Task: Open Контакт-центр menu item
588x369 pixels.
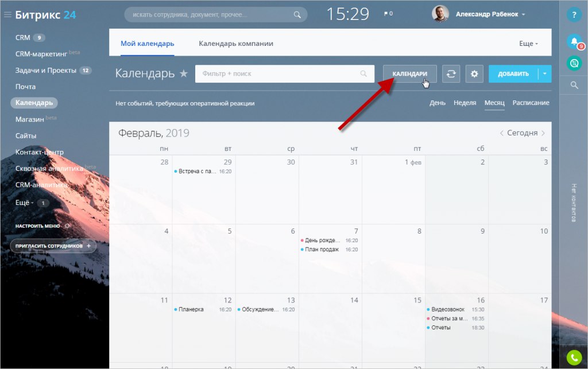Action: pyautogui.click(x=40, y=152)
